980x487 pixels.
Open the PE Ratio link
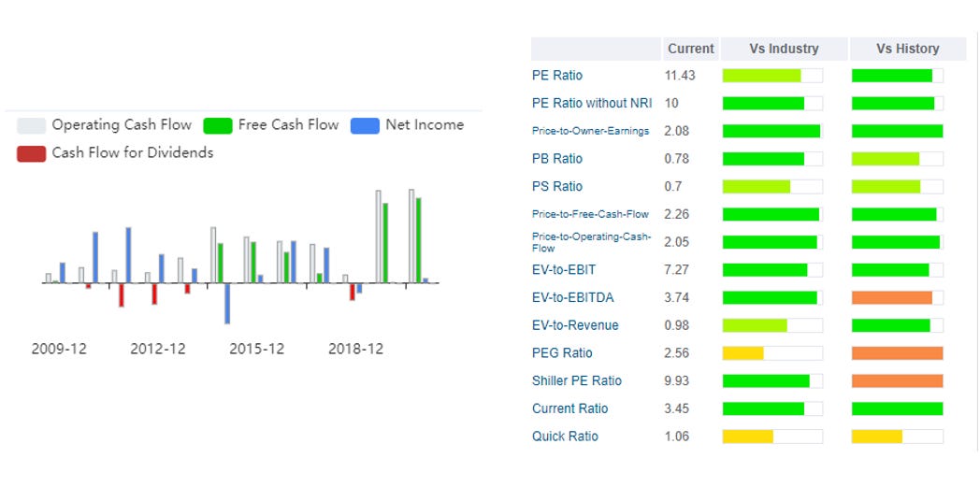[557, 76]
